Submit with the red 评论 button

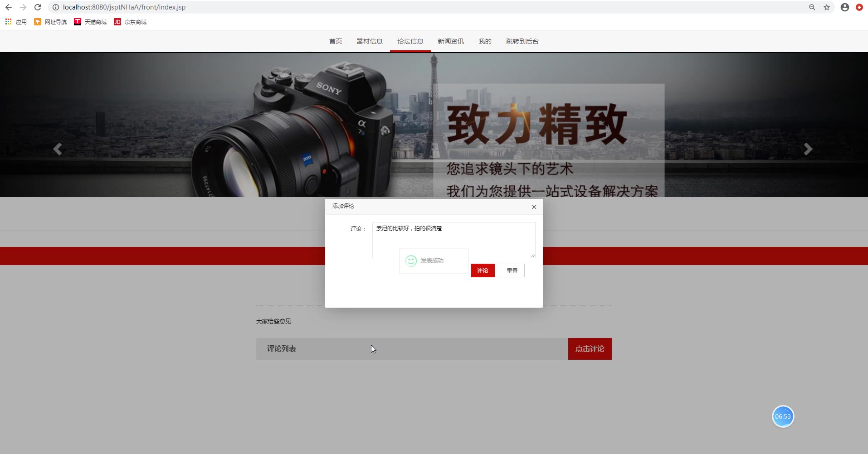(483, 270)
